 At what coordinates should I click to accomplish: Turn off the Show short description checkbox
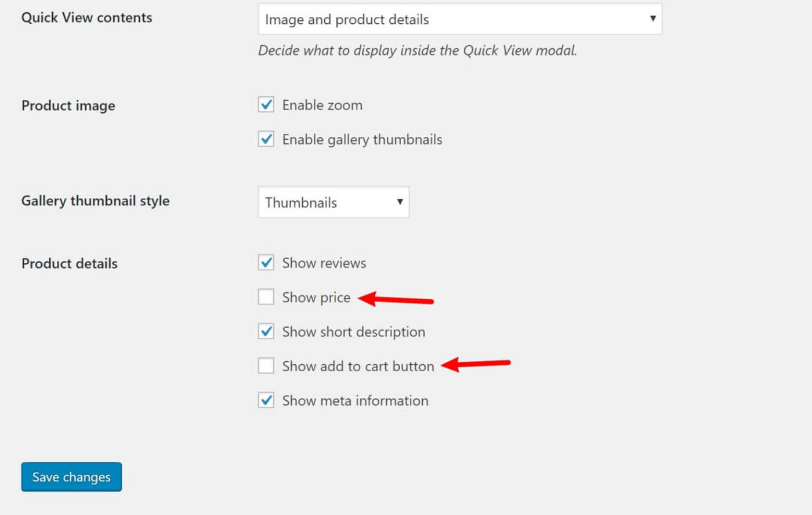(266, 332)
